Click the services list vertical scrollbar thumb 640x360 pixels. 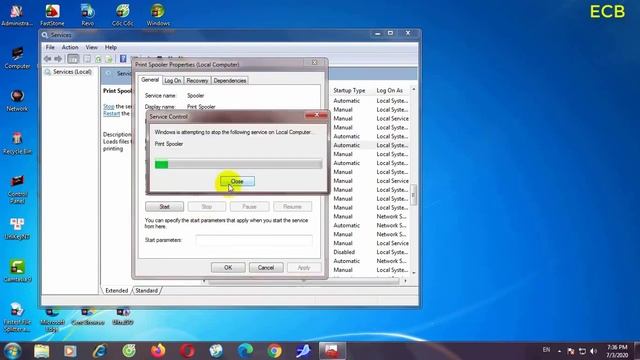point(413,195)
